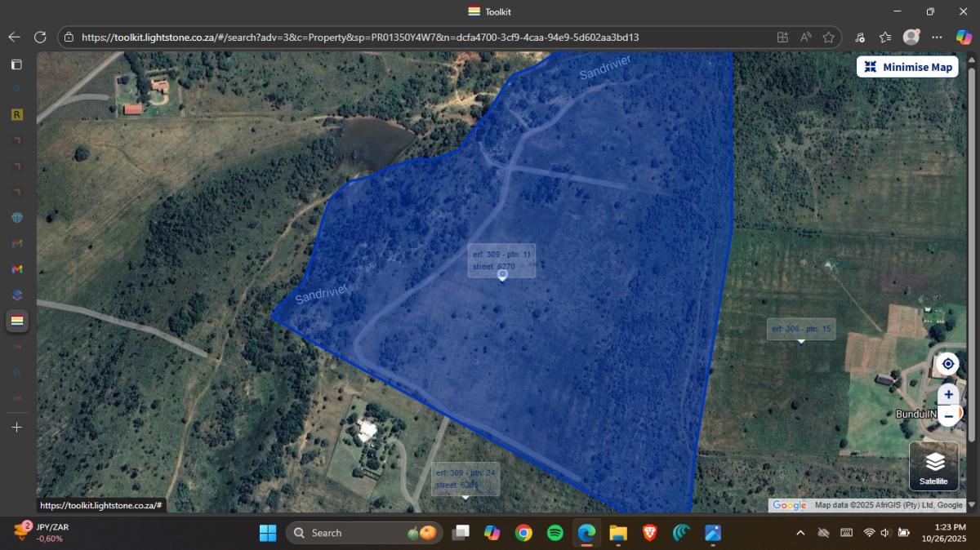The height and width of the screenshot is (550, 980).
Task: Expand hidden system tray icons chevron
Action: (800, 533)
